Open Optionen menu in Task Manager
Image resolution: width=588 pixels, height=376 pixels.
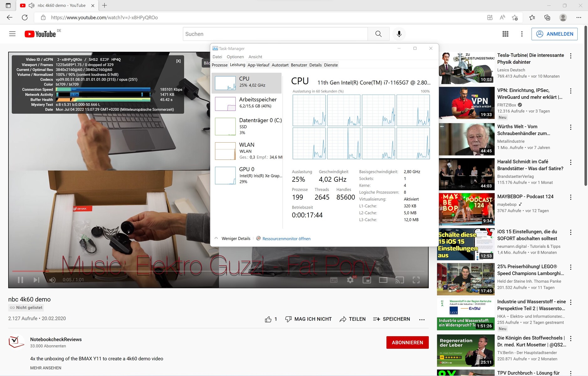(235, 57)
